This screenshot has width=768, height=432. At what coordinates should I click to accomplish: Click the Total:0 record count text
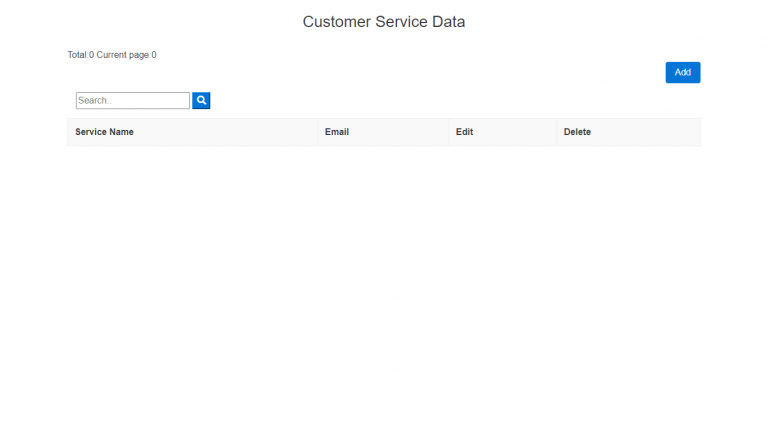coord(80,55)
